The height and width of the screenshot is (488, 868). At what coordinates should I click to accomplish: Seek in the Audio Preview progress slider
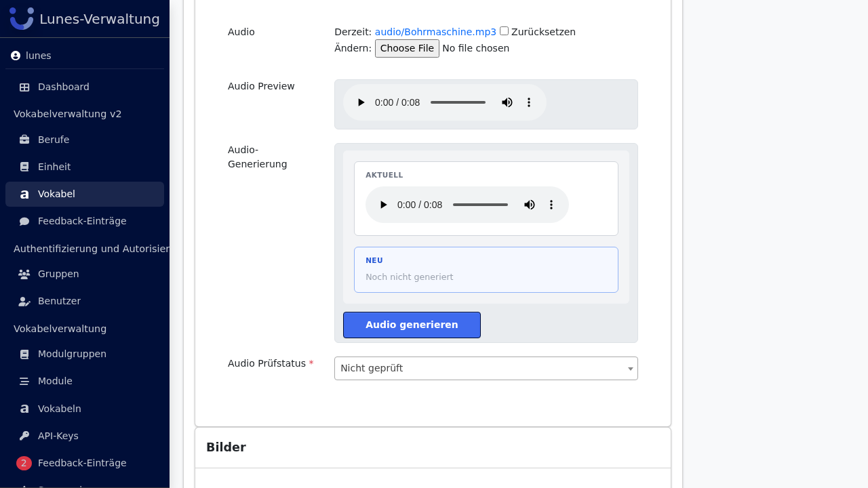tap(458, 102)
